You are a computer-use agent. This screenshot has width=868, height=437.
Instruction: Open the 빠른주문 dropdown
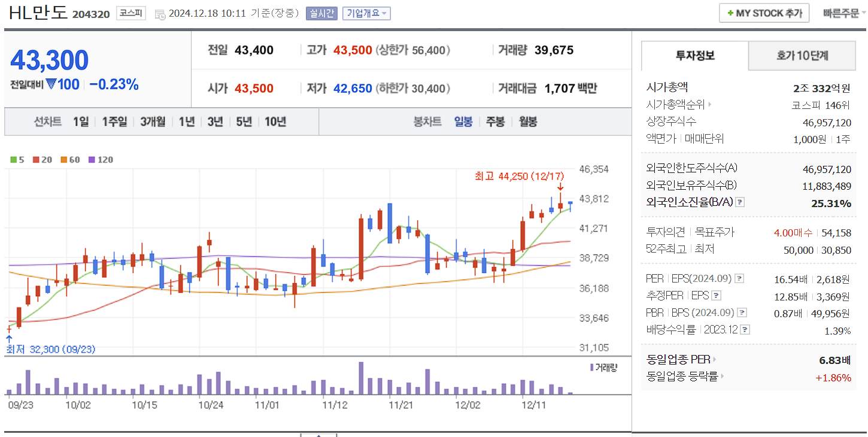pyautogui.click(x=840, y=13)
